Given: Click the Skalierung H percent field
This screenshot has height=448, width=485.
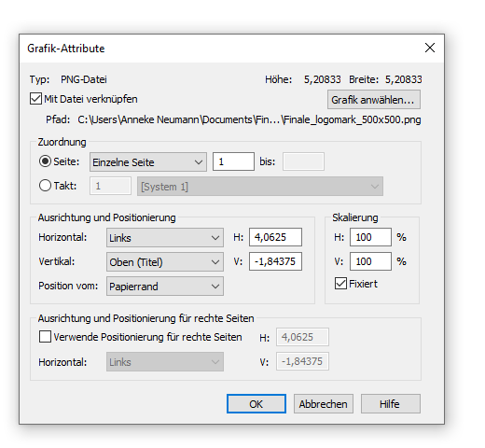Looking at the screenshot, I should pyautogui.click(x=370, y=237).
